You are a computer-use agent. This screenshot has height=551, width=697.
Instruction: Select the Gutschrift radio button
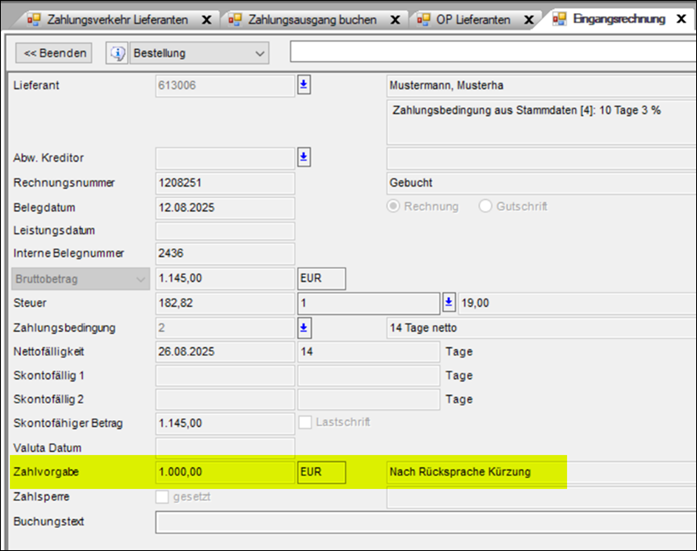point(486,206)
